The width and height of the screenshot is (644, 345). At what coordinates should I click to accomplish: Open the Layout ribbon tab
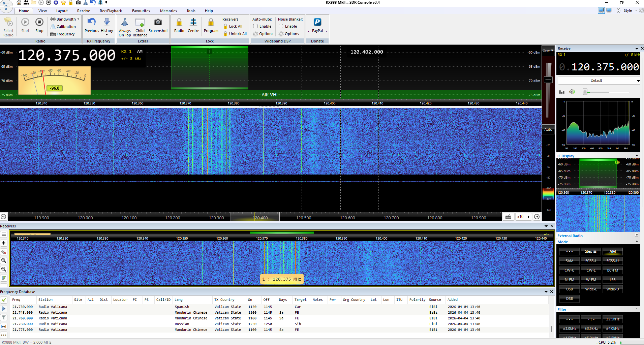pyautogui.click(x=62, y=11)
